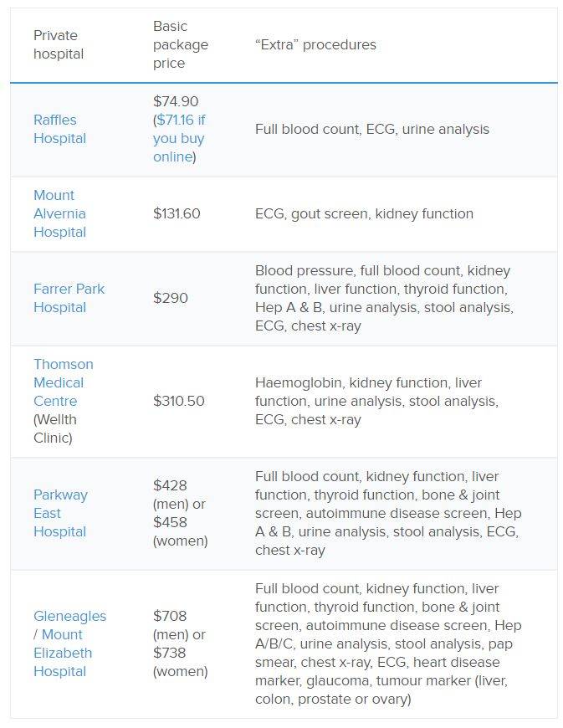Click the "Extra" procedures column header
The height and width of the screenshot is (728, 563).
315,44
